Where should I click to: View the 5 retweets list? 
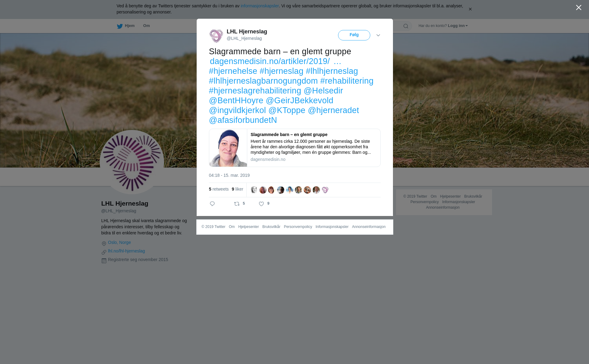click(219, 189)
